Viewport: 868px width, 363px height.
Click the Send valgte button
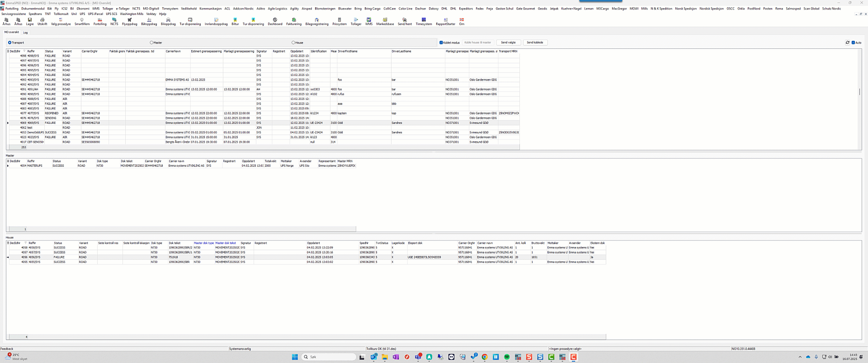click(x=508, y=42)
